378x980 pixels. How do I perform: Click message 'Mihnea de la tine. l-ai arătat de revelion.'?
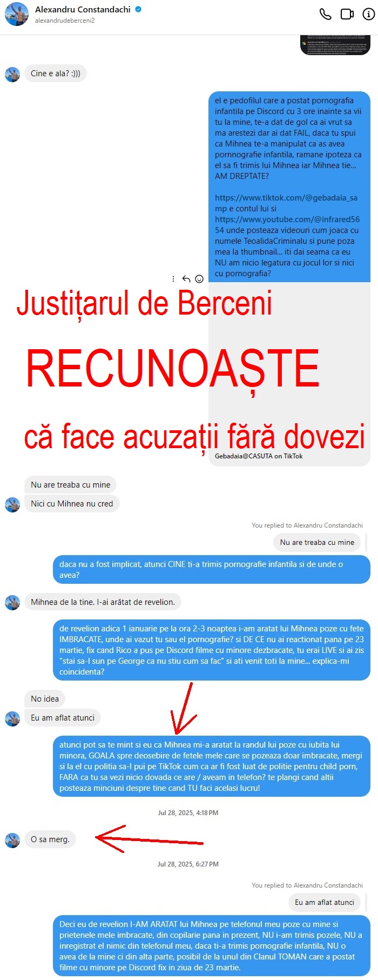pyautogui.click(x=103, y=602)
